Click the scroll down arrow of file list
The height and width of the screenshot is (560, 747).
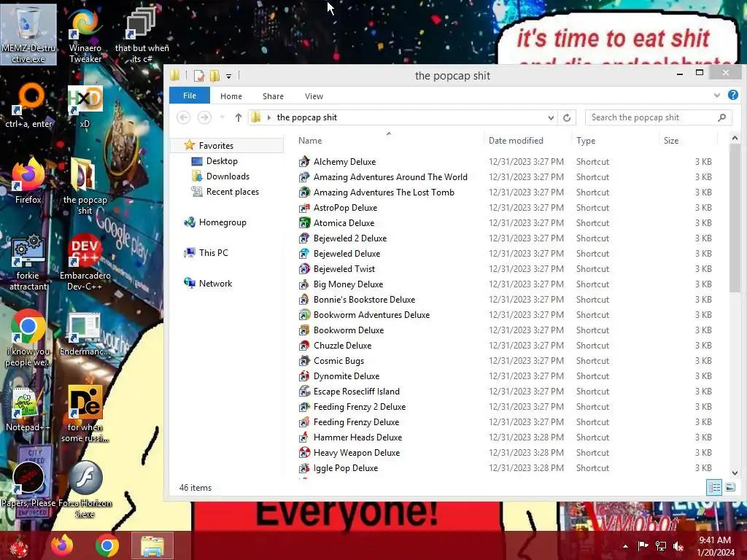point(735,472)
